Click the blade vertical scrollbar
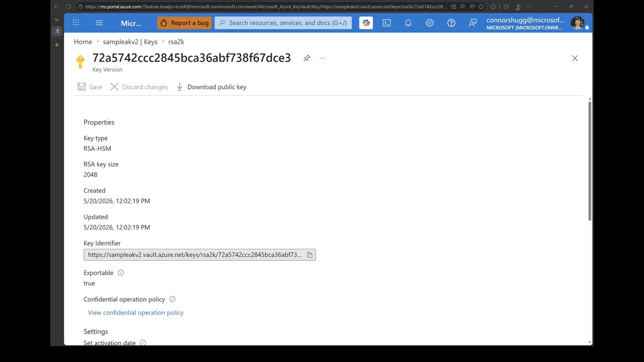This screenshot has height=362, width=644. click(589, 160)
